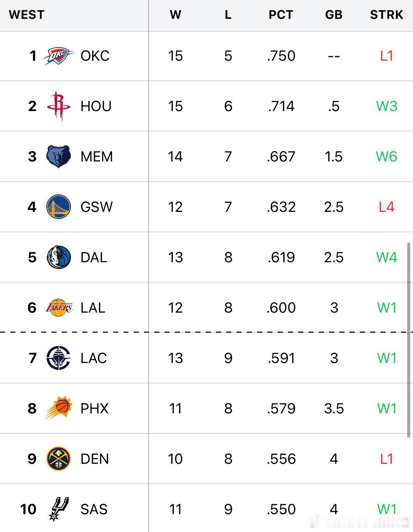Click the Houston Rockets logo
Image resolution: width=413 pixels, height=532 pixels.
(59, 106)
